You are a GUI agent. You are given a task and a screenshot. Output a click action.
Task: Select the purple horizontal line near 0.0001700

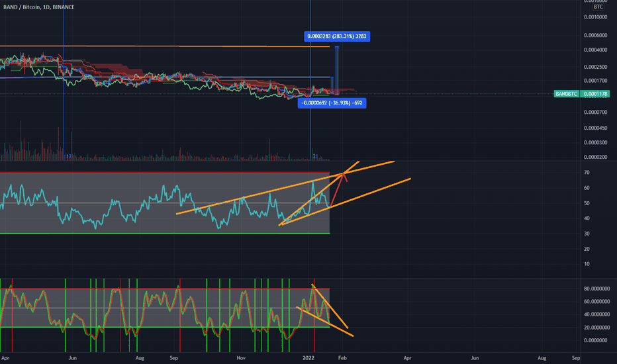click(166, 77)
